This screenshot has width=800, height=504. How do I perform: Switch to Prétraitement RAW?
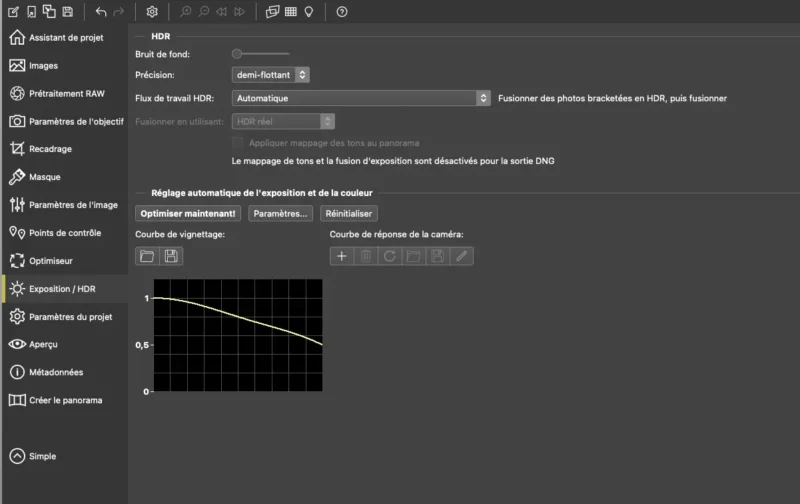65,93
